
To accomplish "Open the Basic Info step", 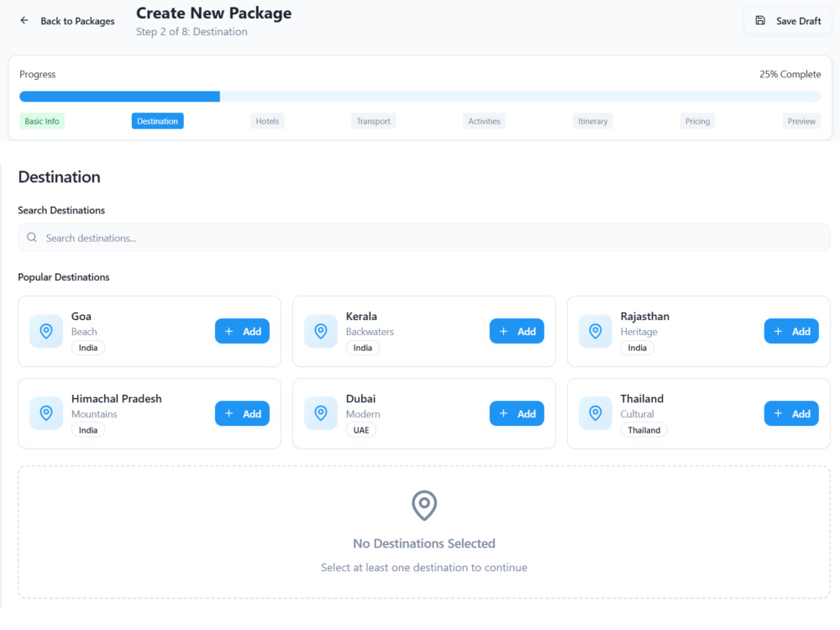I will 42,121.
